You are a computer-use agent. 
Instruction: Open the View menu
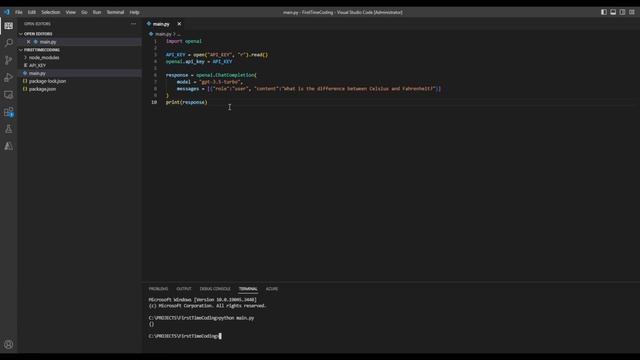[x=71, y=12]
